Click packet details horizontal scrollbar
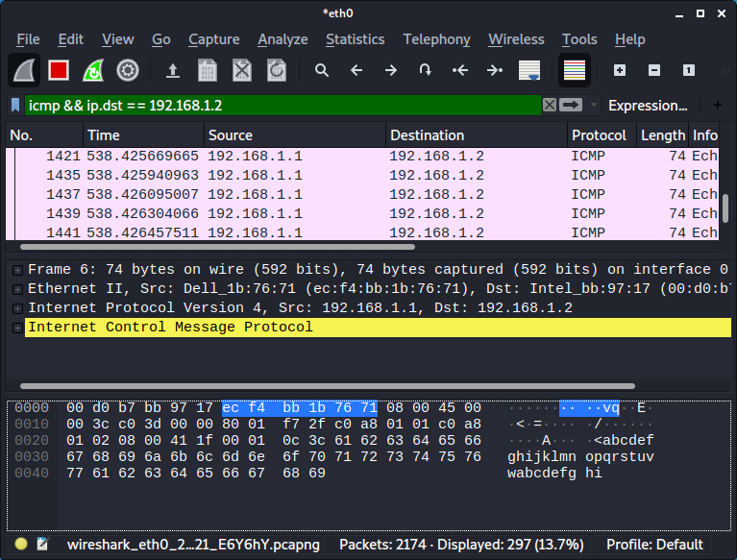737x560 pixels. tap(328, 386)
